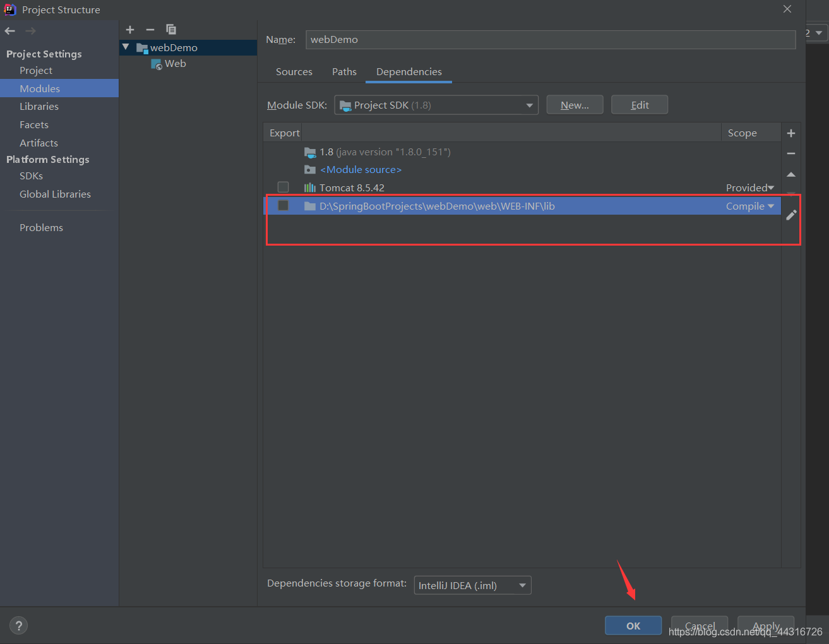This screenshot has height=644, width=829.
Task: Click the Module source folder icon
Action: click(x=309, y=170)
